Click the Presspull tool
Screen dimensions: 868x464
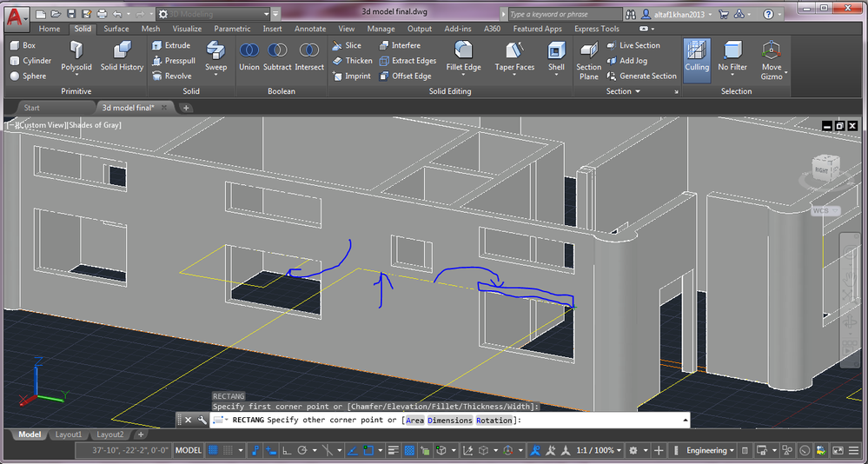pyautogui.click(x=173, y=61)
